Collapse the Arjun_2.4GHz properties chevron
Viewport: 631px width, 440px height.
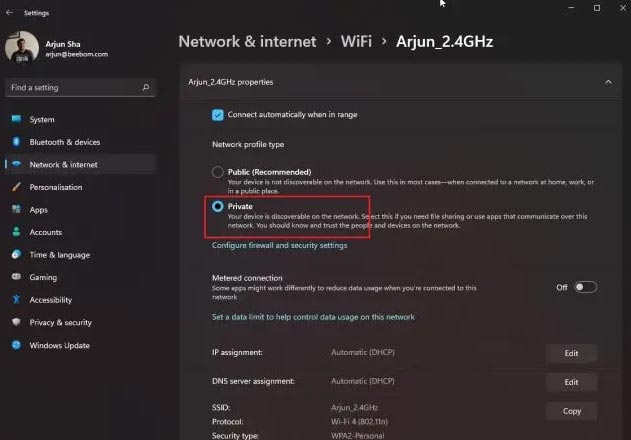click(x=608, y=82)
